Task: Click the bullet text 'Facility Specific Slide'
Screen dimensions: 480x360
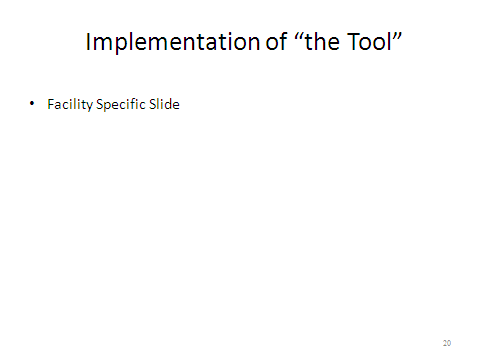Action: point(113,104)
